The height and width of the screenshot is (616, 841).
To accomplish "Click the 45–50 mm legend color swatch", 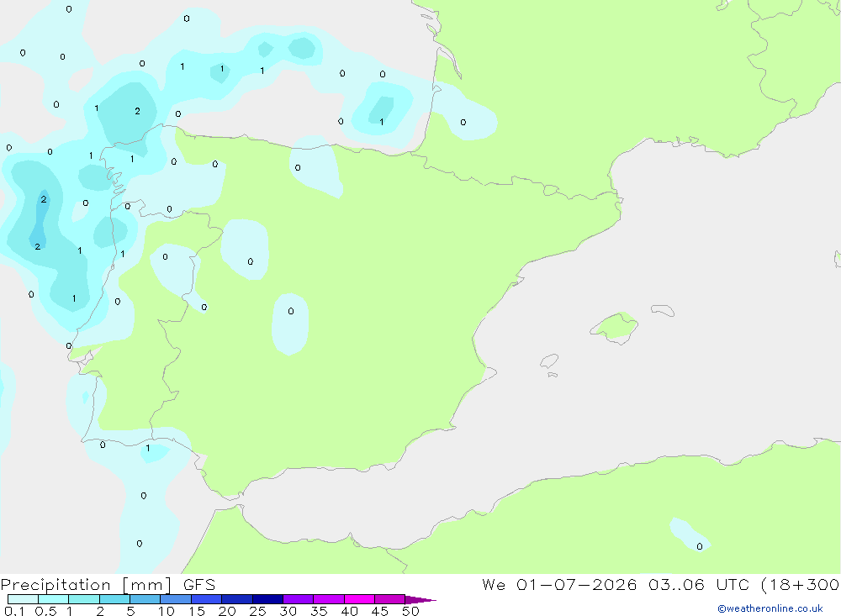I will [390, 599].
